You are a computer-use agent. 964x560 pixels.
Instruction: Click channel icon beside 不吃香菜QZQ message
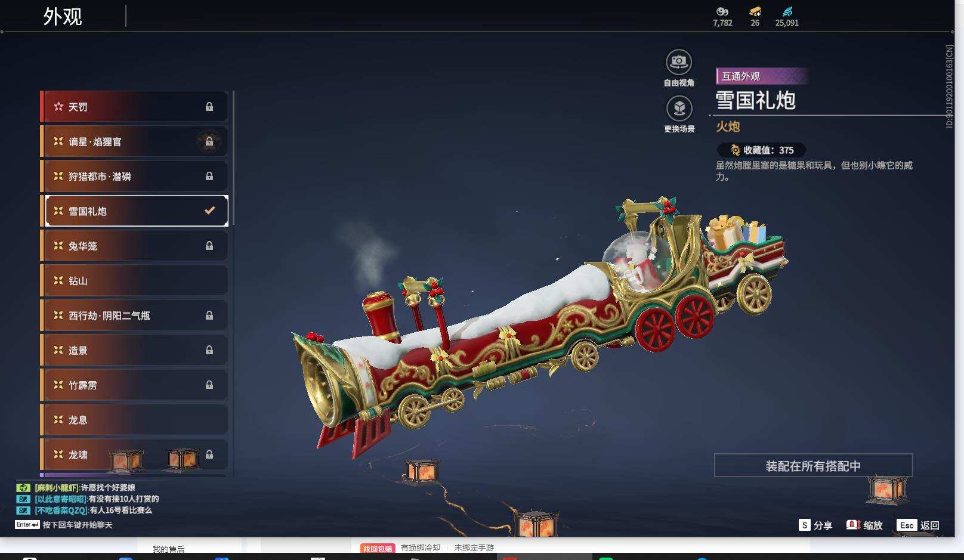click(23, 510)
